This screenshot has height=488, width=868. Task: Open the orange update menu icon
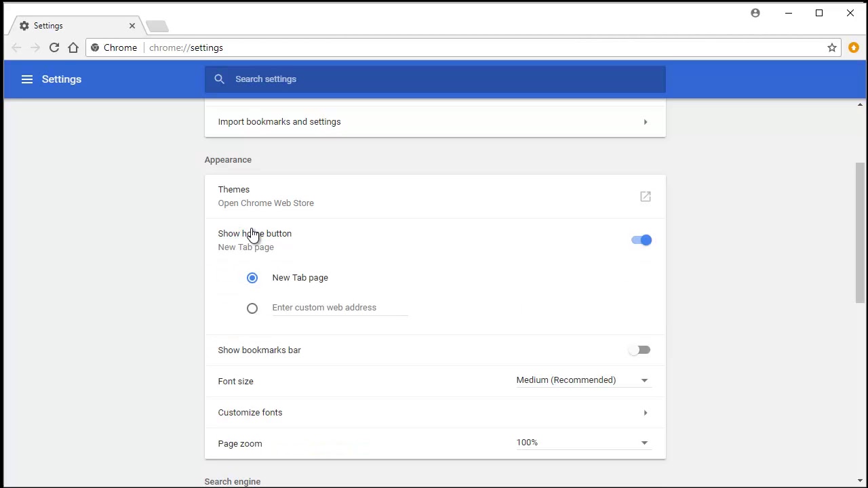click(854, 47)
